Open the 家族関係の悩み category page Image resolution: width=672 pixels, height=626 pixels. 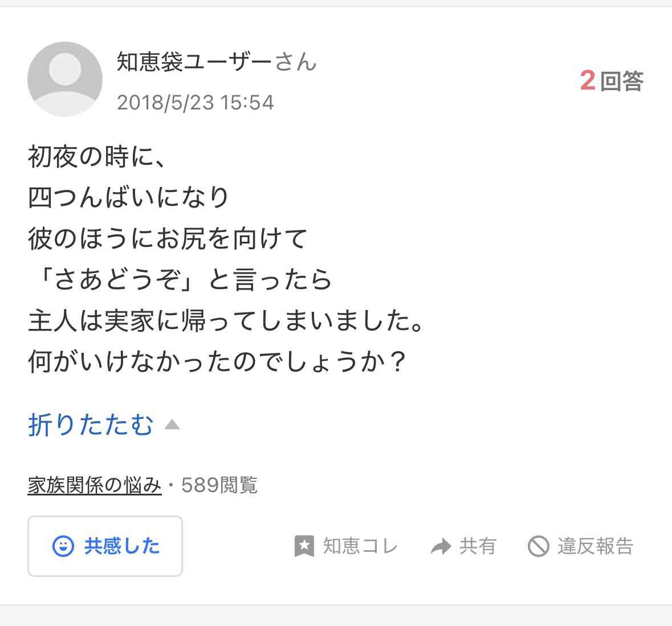[x=94, y=484]
